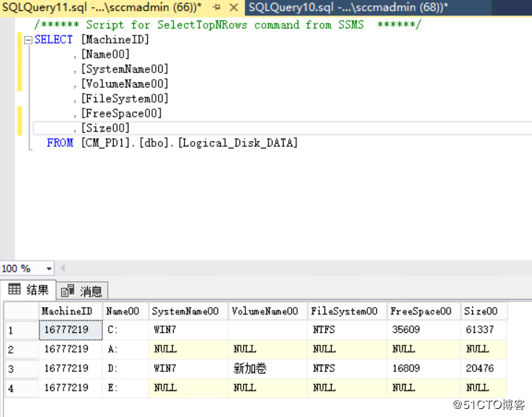Select the Size00 column header
532x417 pixels.
[x=484, y=311]
